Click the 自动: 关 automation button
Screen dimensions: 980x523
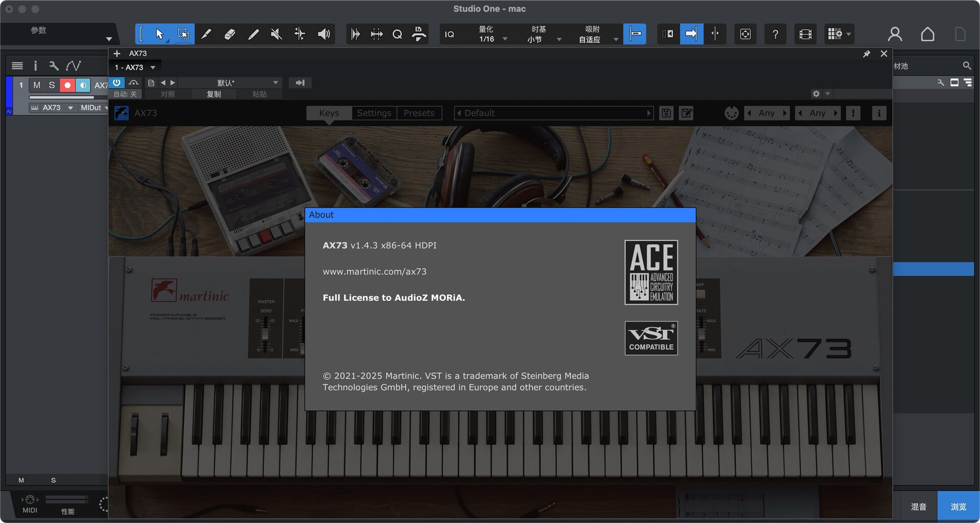click(125, 94)
